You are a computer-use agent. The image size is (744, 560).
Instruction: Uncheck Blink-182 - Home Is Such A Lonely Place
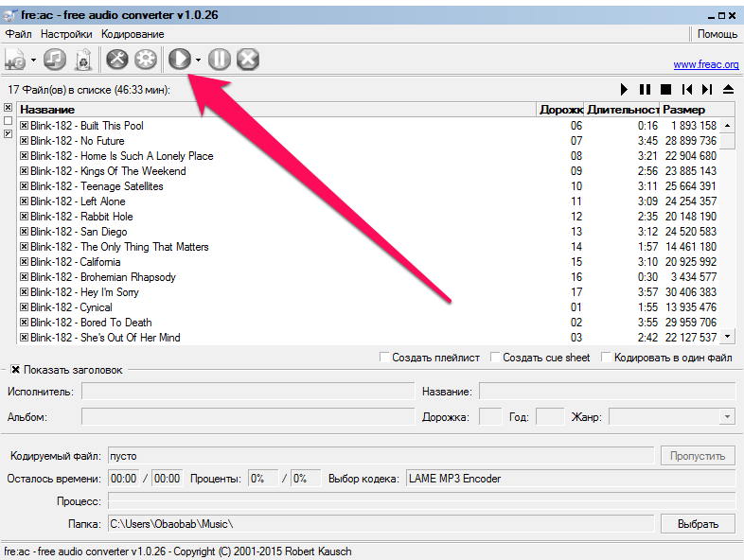coord(24,156)
